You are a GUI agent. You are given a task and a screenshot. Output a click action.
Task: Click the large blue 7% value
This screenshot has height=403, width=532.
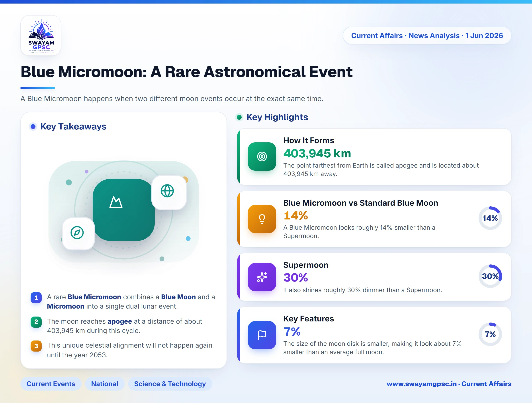pyautogui.click(x=292, y=332)
